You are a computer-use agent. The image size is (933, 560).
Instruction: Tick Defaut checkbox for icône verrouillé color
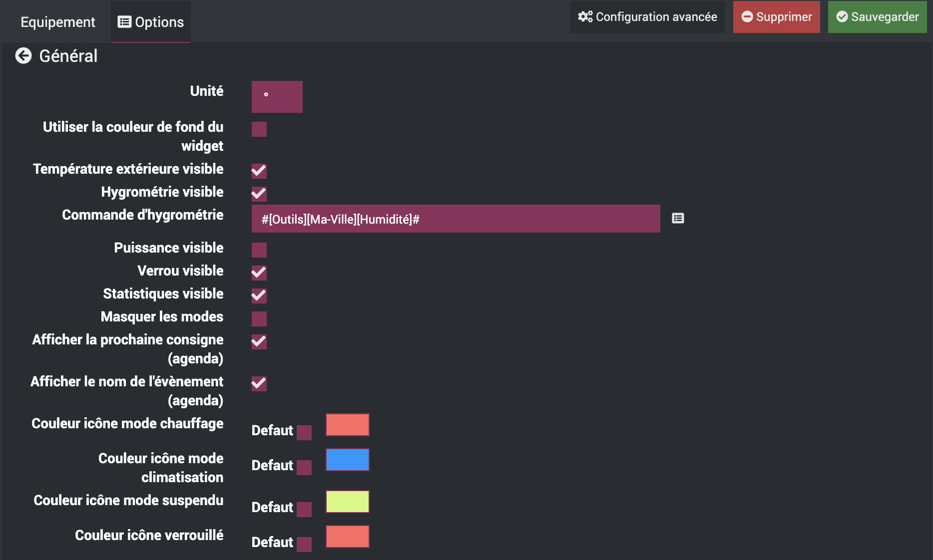(x=304, y=545)
